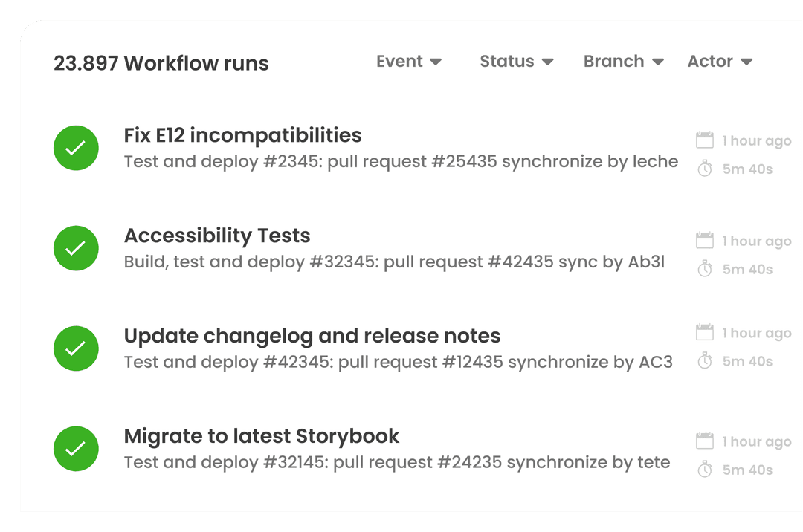Image resolution: width=803 pixels, height=532 pixels.
Task: Open the Accessibility Tests workflow run
Action: coord(216,236)
